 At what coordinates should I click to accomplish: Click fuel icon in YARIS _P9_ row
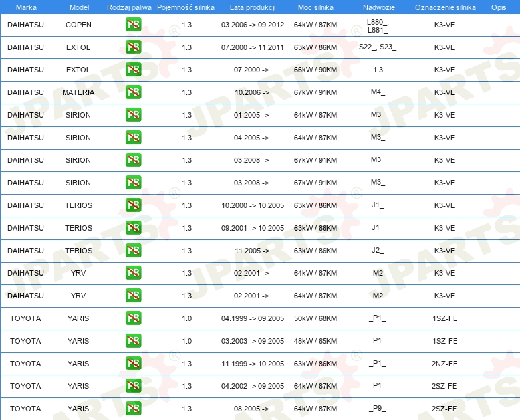pyautogui.click(x=133, y=409)
